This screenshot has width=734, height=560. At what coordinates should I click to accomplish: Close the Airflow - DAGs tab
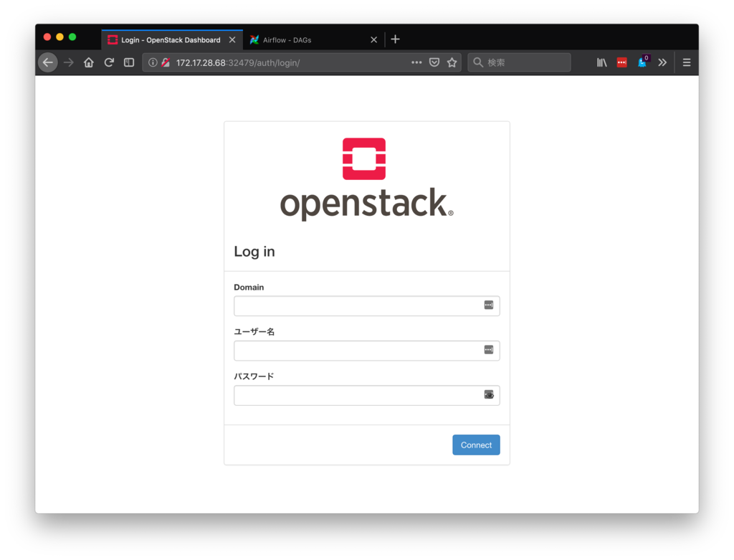373,40
